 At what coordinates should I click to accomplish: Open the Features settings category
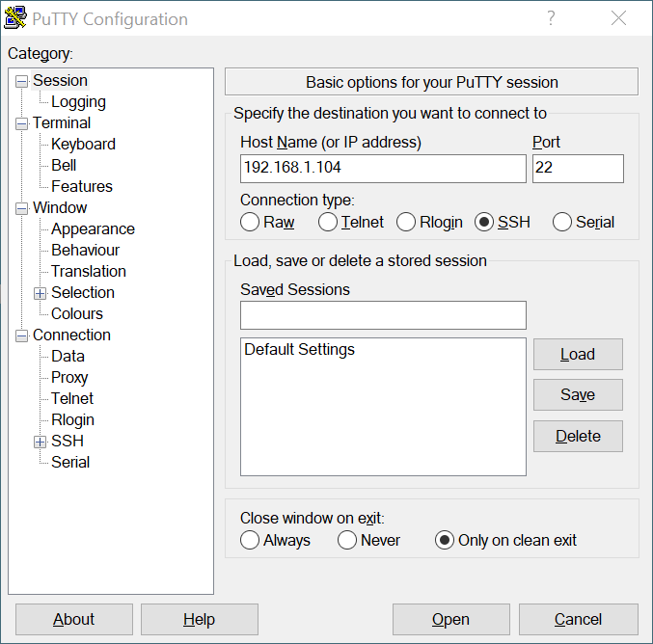(x=82, y=186)
